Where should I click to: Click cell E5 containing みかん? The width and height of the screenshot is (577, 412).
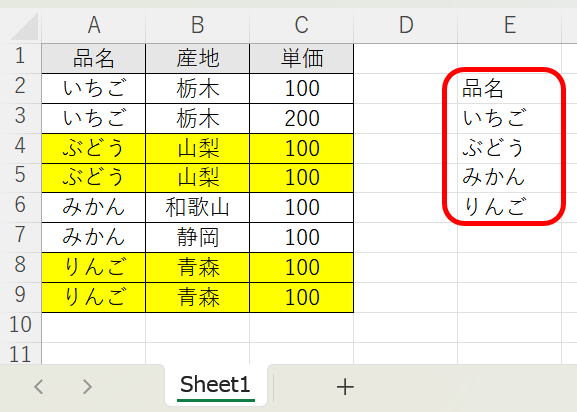point(510,178)
